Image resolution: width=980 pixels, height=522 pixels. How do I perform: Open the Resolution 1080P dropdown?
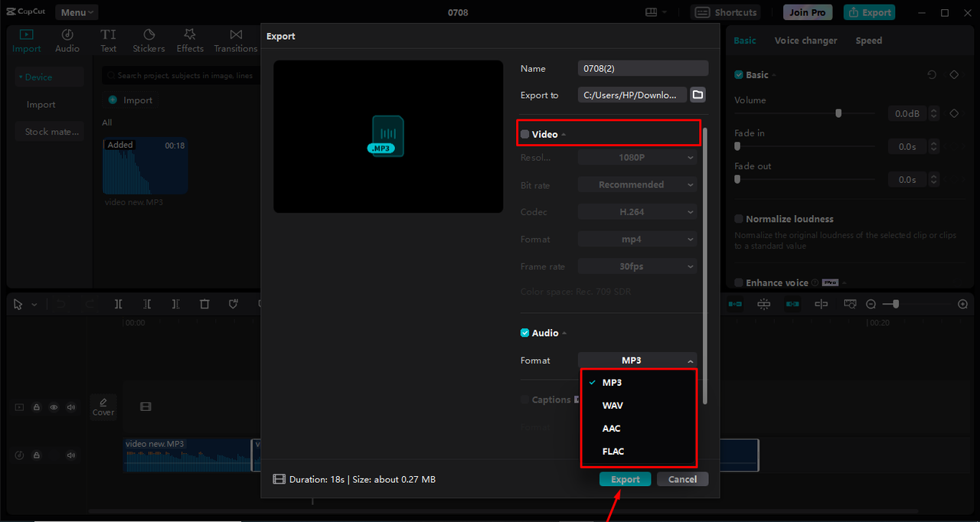(x=638, y=158)
